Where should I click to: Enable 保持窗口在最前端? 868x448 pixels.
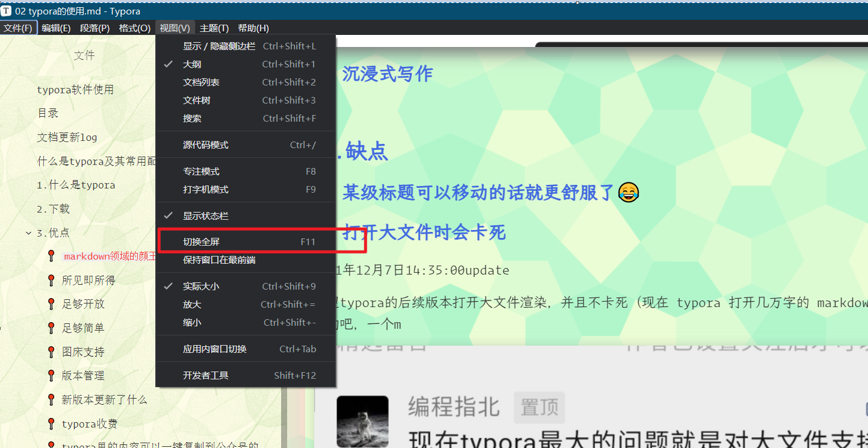pos(246,260)
